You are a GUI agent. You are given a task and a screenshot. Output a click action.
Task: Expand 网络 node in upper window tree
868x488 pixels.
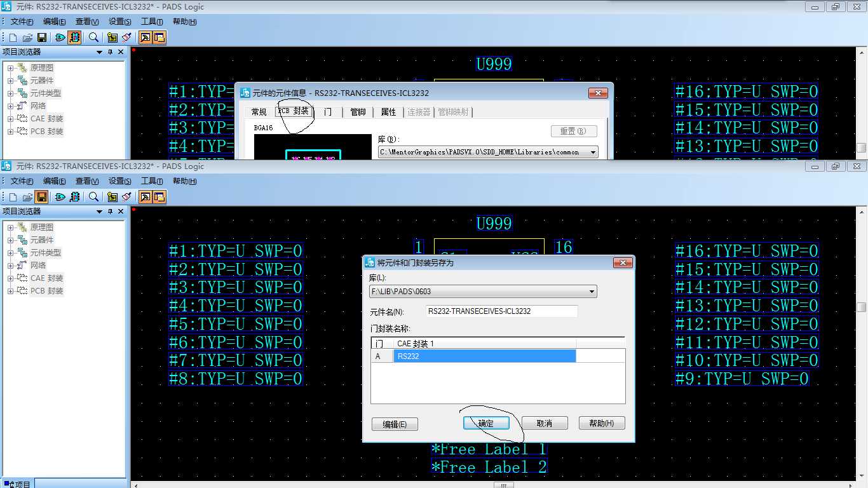(10, 106)
